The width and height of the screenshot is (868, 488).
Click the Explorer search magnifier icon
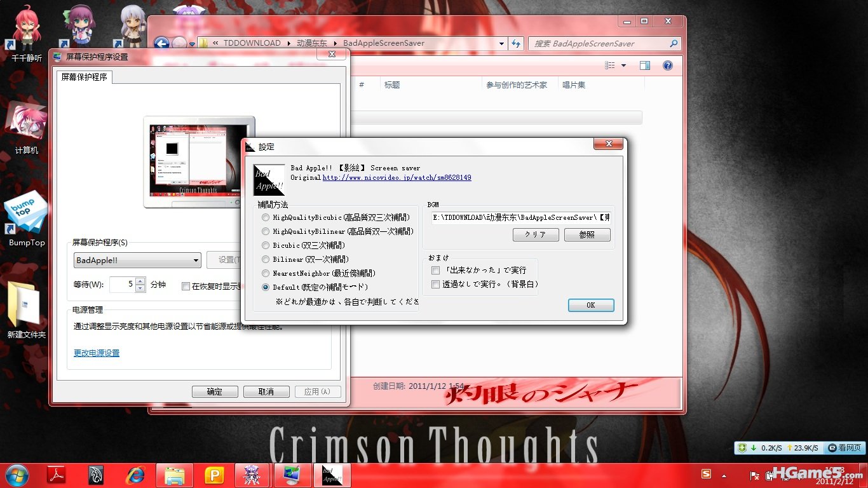click(x=674, y=44)
